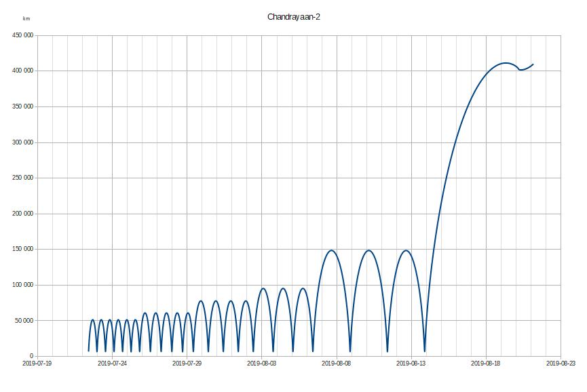Click the "2019-08-18" x-axis date
The height and width of the screenshot is (392, 587).
(486, 364)
